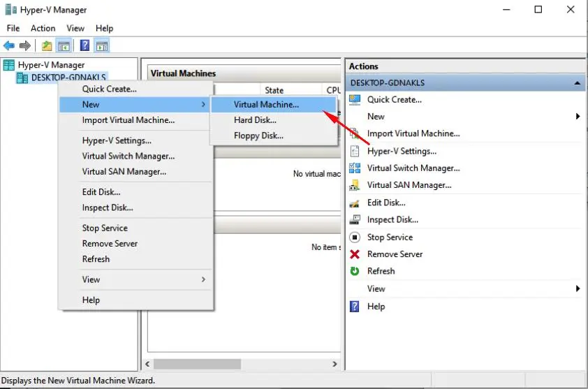
Task: Click the Inspect Disk icon in Actions pane
Action: [355, 219]
